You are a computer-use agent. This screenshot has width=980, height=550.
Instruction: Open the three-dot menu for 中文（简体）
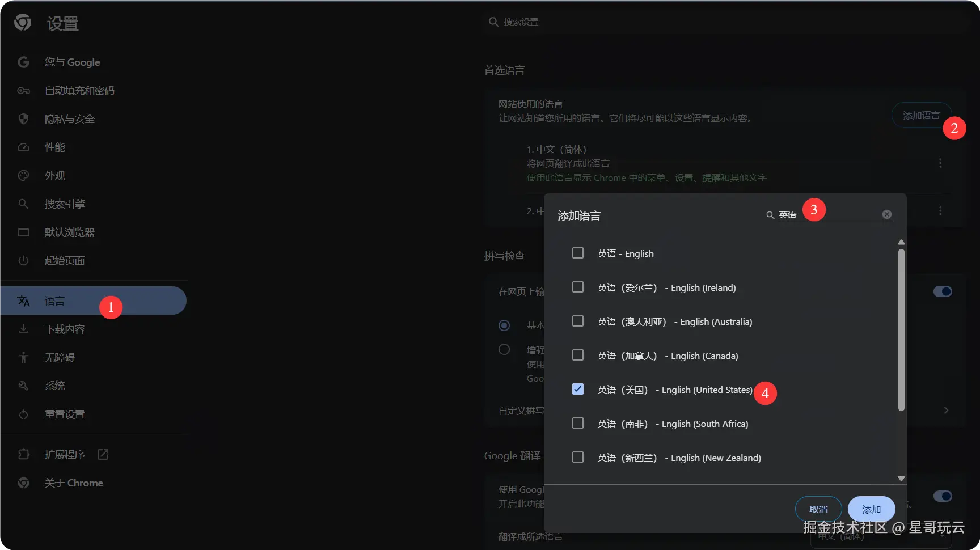coord(940,163)
